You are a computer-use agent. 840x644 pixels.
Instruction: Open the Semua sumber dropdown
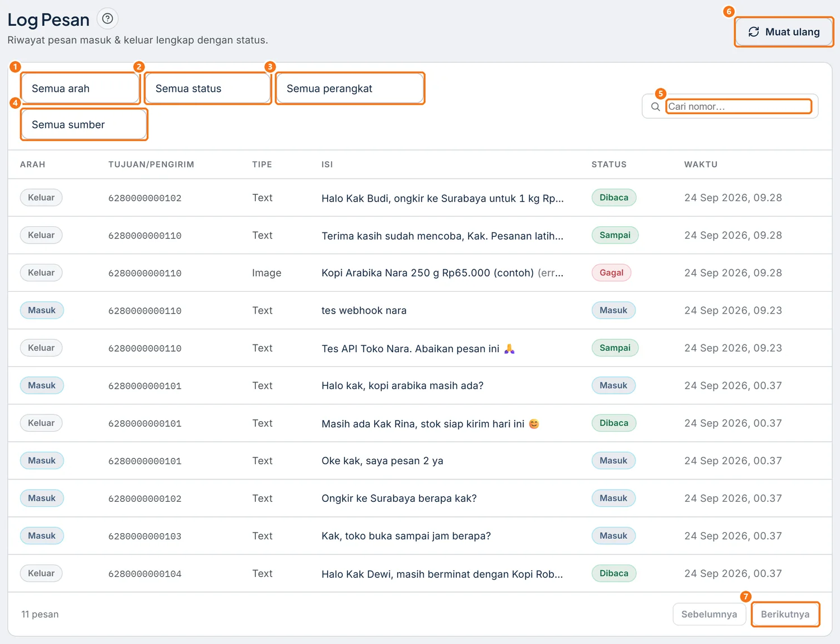tap(84, 124)
